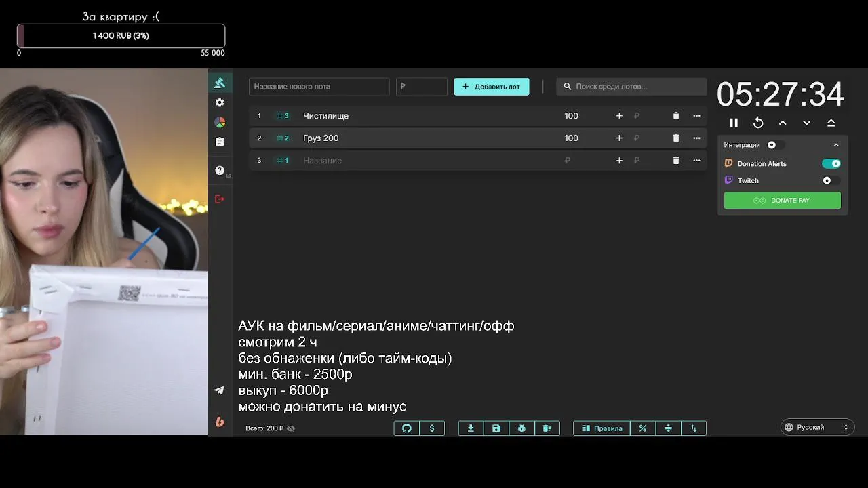Image resolution: width=868 pixels, height=488 pixels.
Task: Click the Twitch integration label
Action: [x=748, y=181]
